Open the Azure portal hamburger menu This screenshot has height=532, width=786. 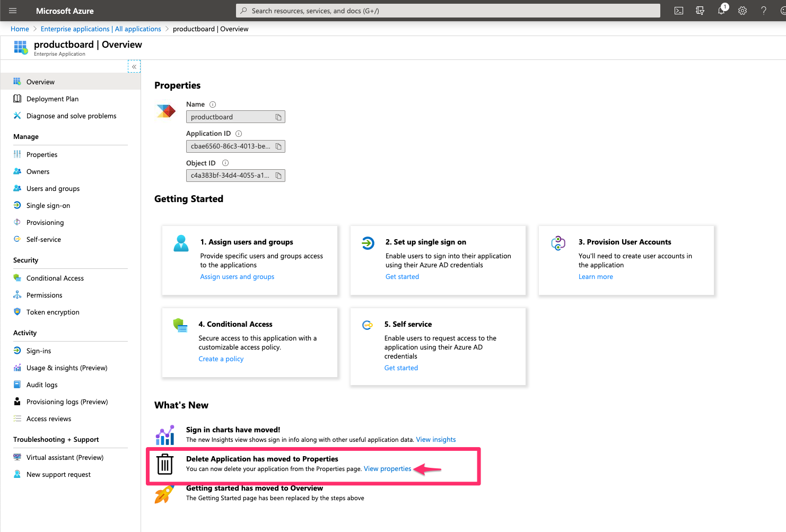pyautogui.click(x=13, y=11)
